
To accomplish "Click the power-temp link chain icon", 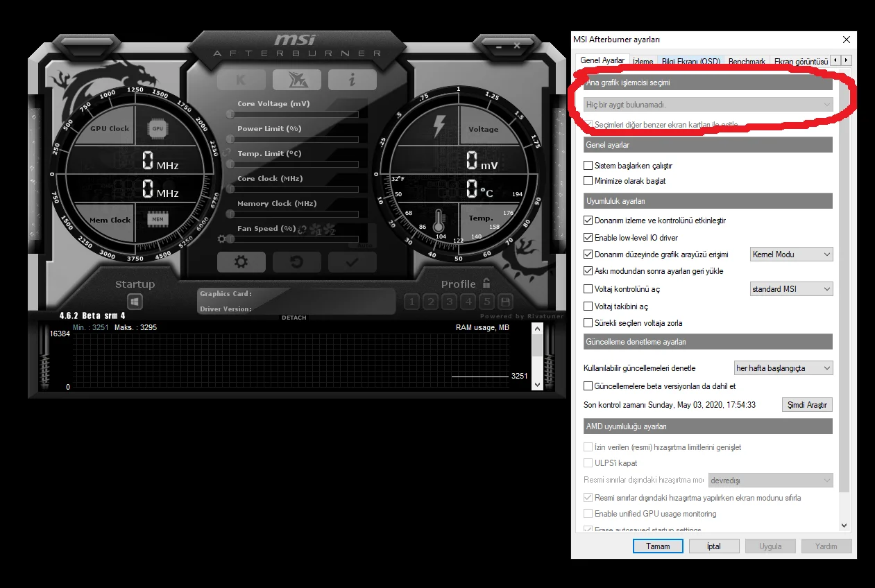I will tap(226, 153).
